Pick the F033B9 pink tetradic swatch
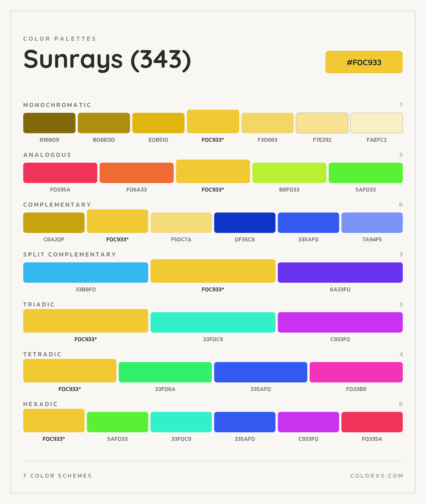This screenshot has width=426, height=504. click(x=356, y=372)
